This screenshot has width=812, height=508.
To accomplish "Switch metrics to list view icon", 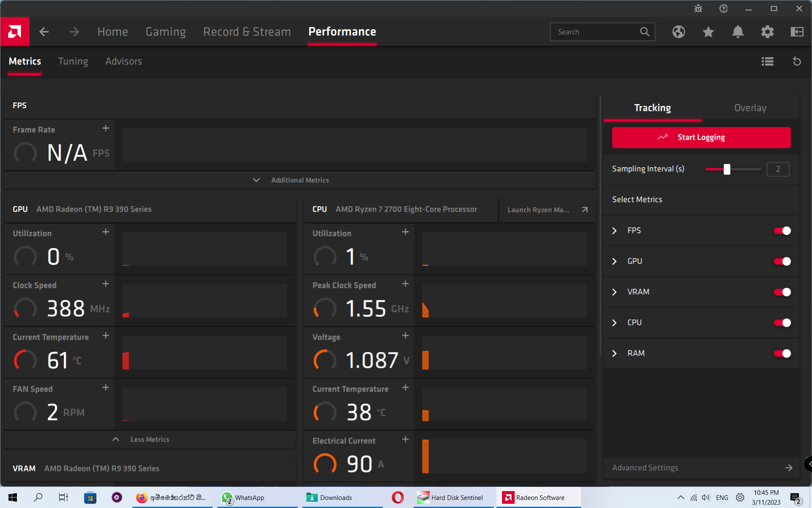I will [x=768, y=61].
